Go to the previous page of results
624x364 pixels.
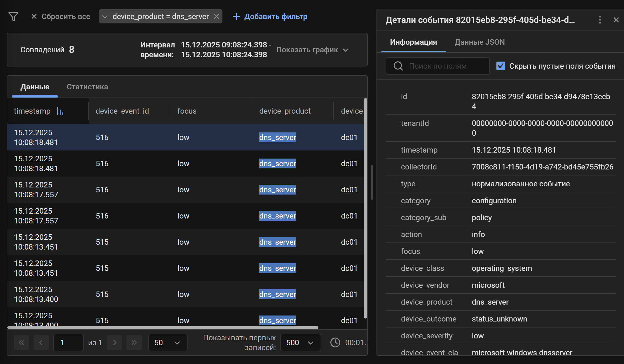pos(41,342)
